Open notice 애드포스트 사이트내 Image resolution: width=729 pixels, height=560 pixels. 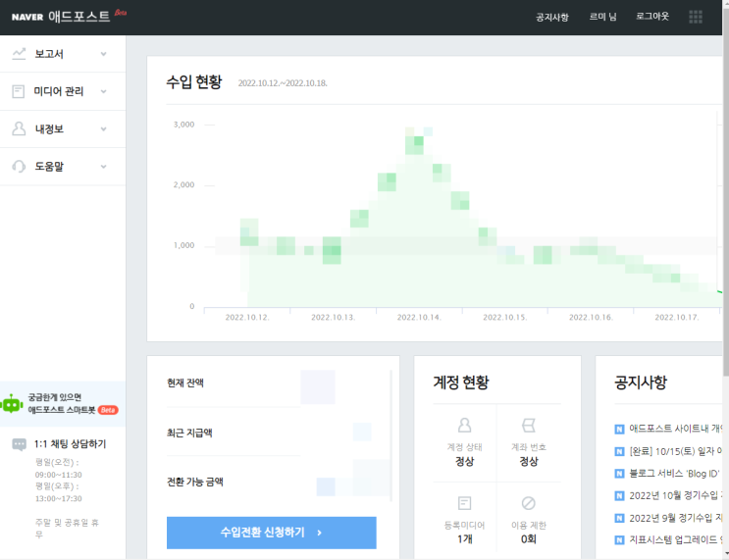click(x=676, y=429)
